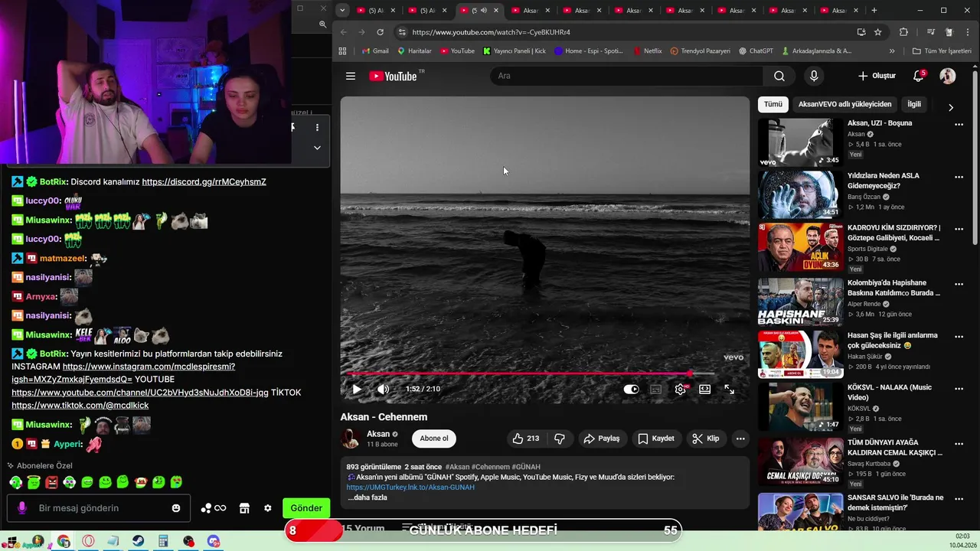The height and width of the screenshot is (551, 980).
Task: Expand description with ...daha fazla
Action: click(x=367, y=497)
